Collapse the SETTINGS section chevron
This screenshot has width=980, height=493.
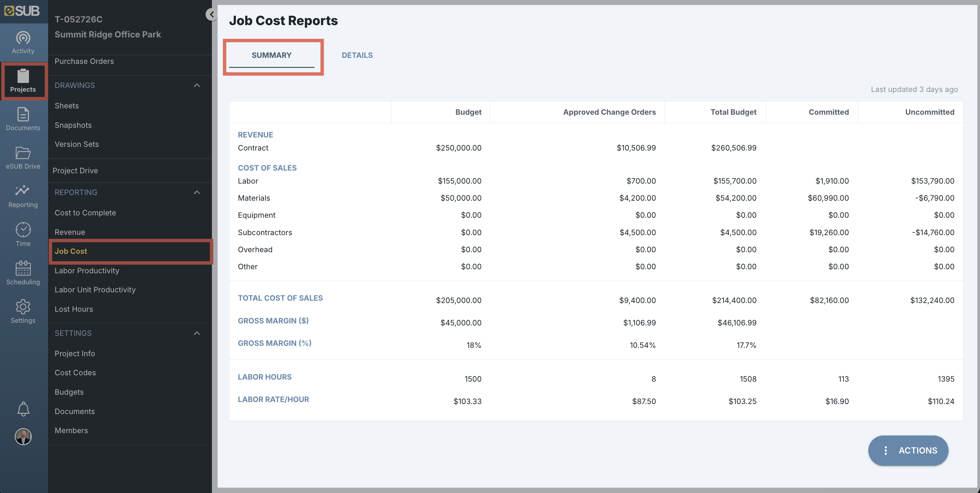(x=197, y=333)
